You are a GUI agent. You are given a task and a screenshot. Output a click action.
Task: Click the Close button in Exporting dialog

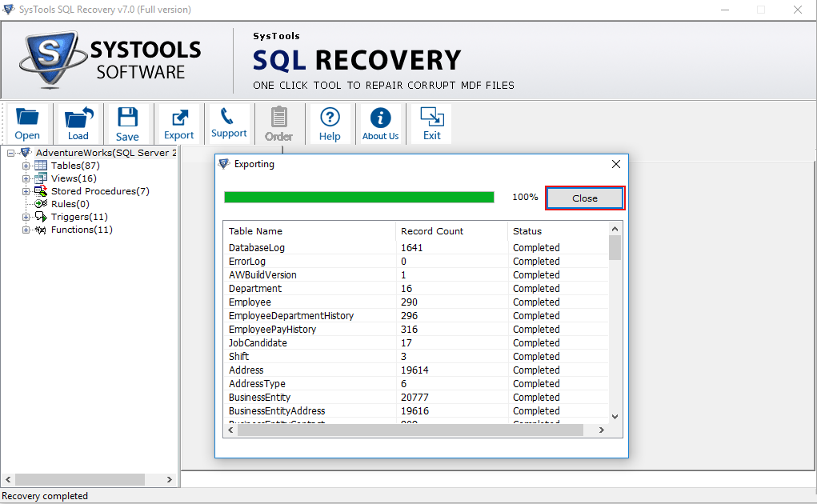(x=585, y=198)
